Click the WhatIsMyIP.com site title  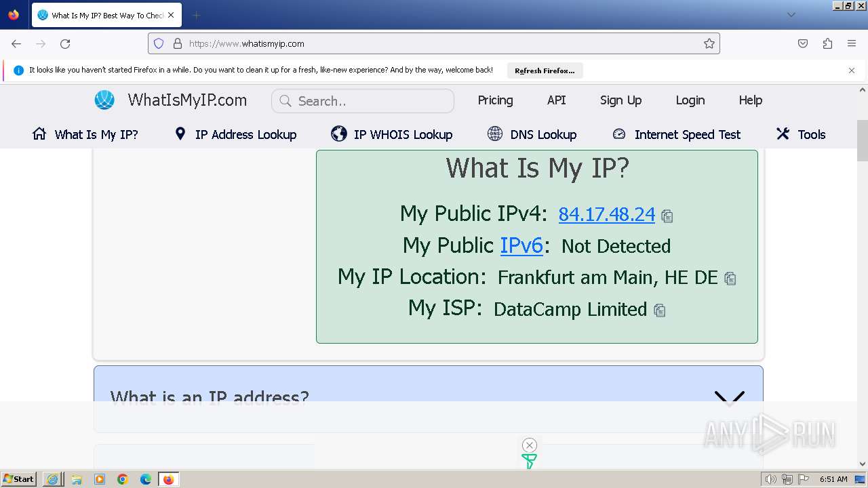[x=187, y=100]
